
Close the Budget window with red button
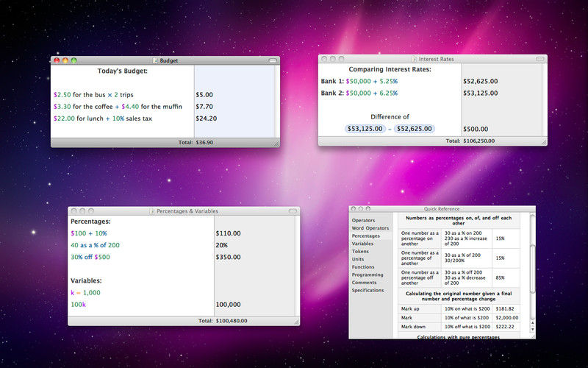click(57, 60)
